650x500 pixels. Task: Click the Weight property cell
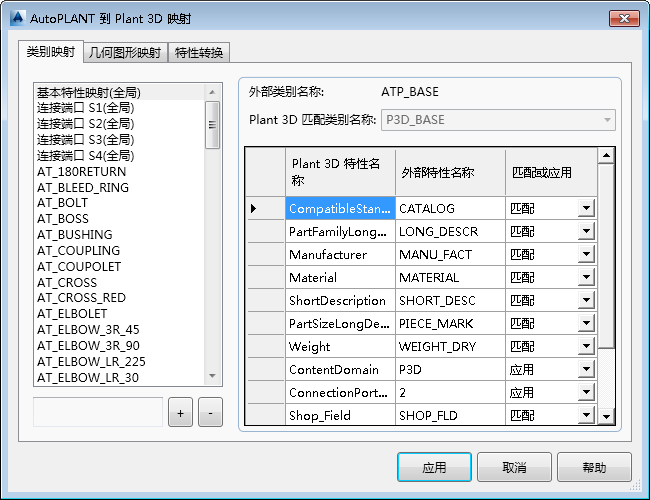pos(340,346)
